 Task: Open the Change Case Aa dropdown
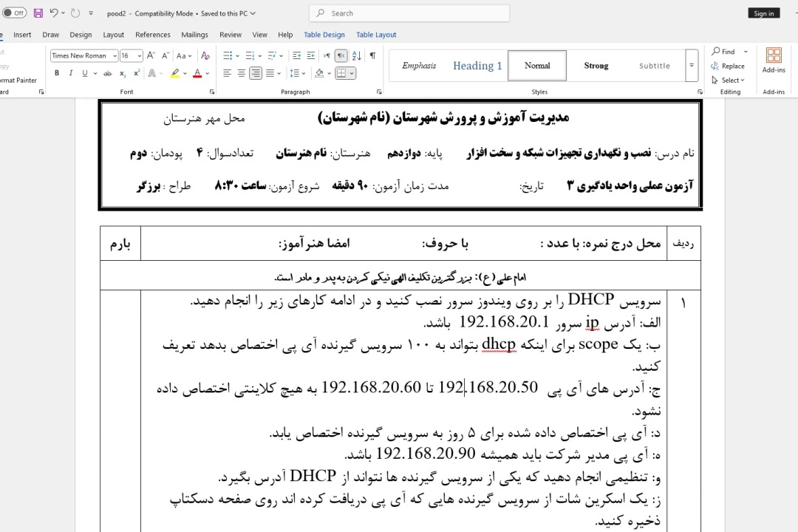184,55
